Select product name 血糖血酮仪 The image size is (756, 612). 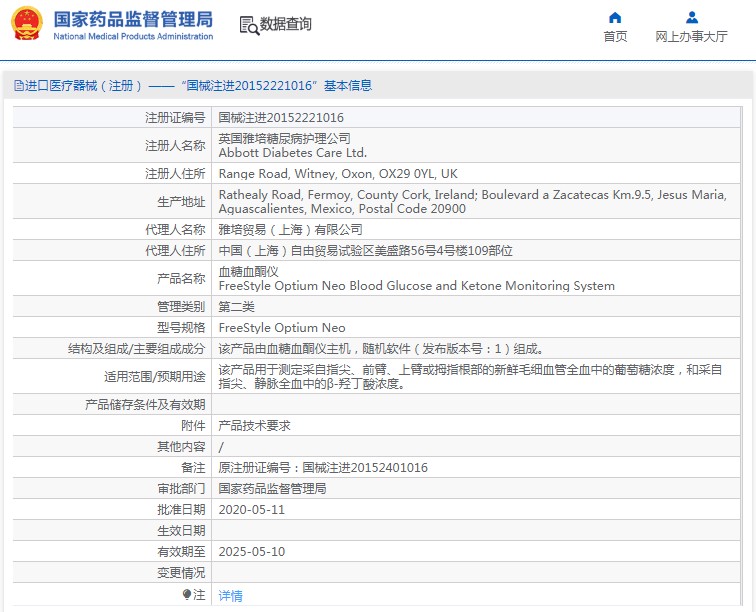(248, 272)
